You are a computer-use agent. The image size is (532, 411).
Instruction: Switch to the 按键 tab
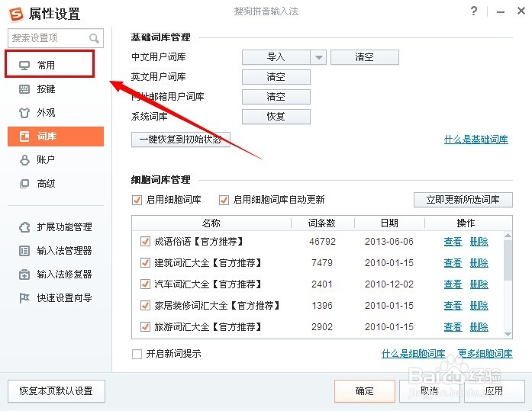(x=56, y=89)
